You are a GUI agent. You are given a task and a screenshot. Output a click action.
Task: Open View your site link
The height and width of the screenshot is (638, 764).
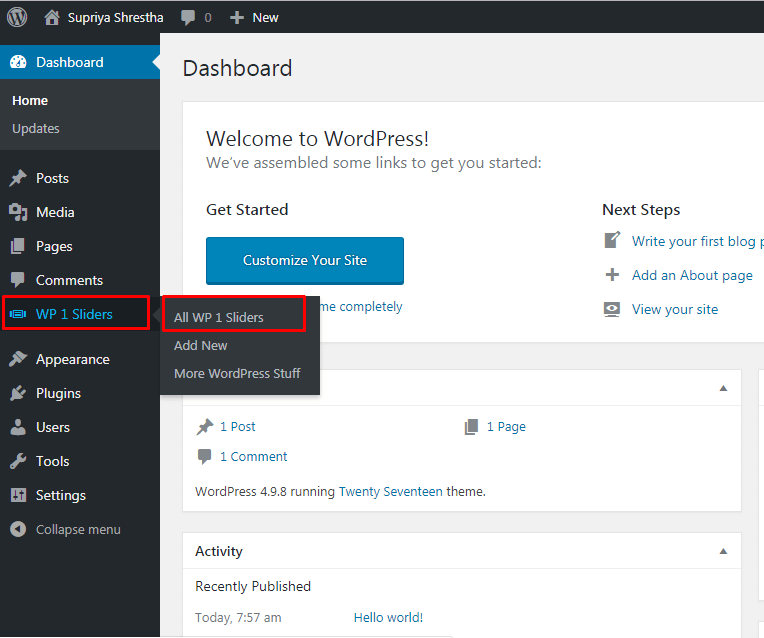tap(675, 309)
